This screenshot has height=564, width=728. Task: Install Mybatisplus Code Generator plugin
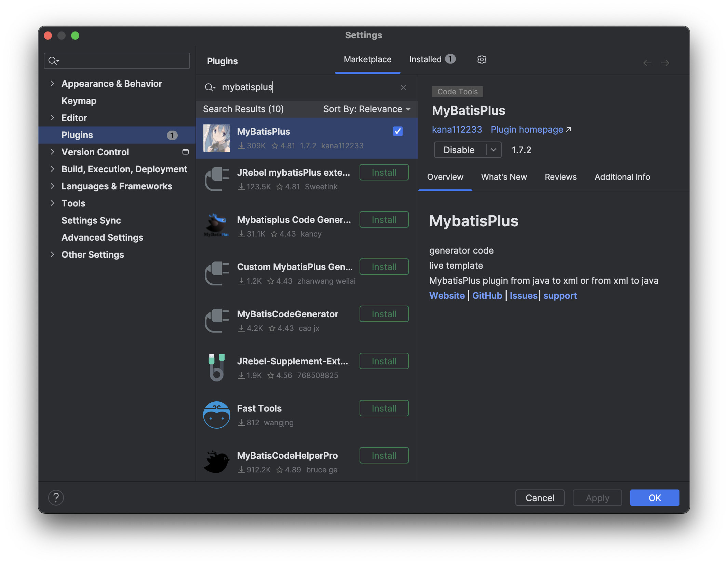[x=384, y=219]
